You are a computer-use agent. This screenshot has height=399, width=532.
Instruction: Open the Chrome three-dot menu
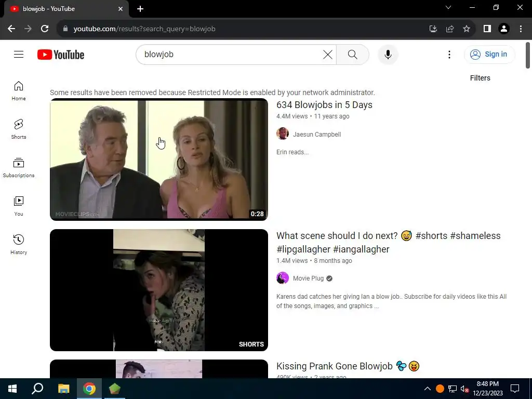pos(521,29)
